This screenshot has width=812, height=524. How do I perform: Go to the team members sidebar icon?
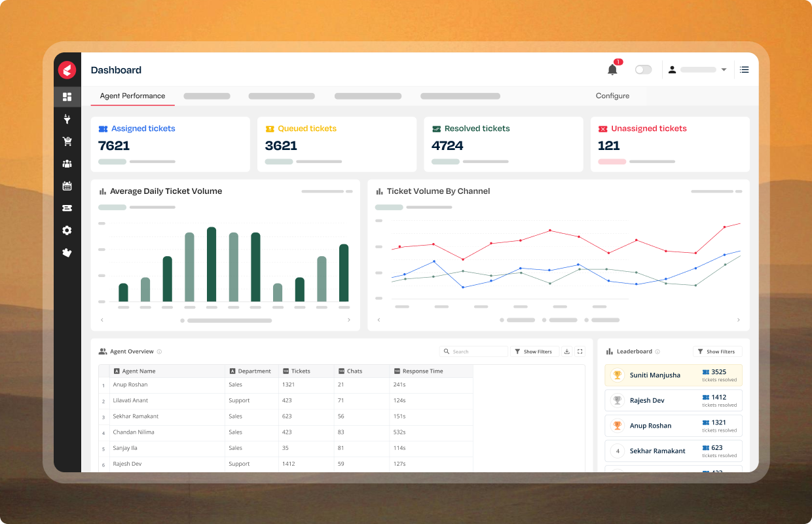click(67, 164)
